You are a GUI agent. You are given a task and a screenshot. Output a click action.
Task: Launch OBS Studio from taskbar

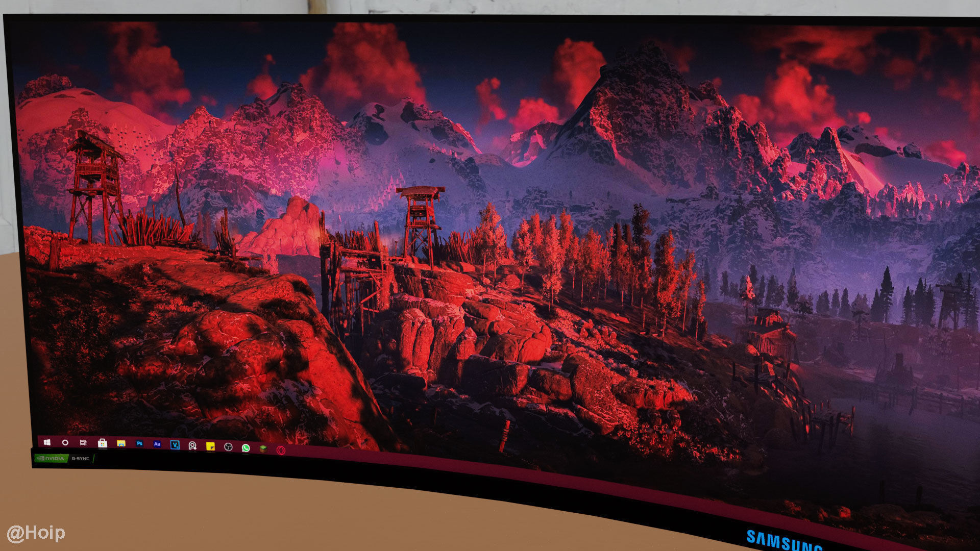[228, 447]
